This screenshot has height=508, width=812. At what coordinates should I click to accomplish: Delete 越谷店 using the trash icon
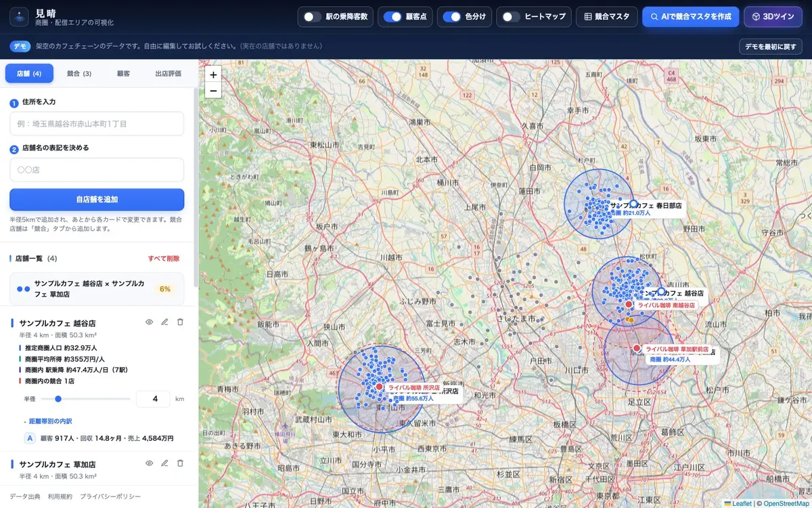coord(180,322)
